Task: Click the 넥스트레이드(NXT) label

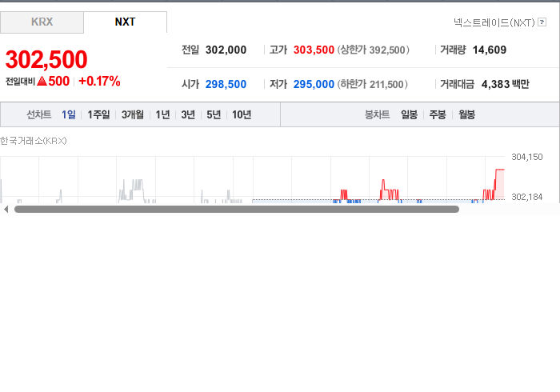Action: click(x=494, y=22)
